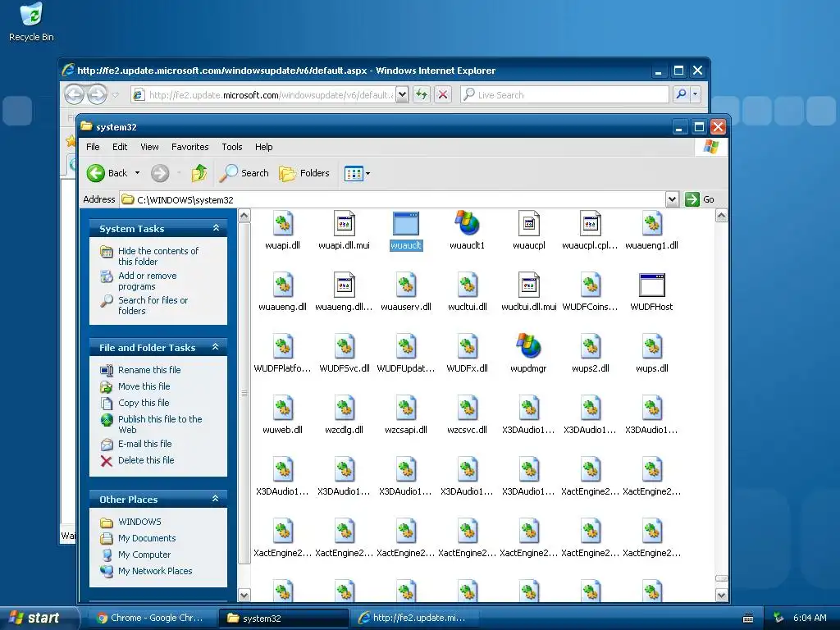Image resolution: width=840 pixels, height=630 pixels.
Task: Select the wuaueng.dll file icon
Action: pyautogui.click(x=282, y=285)
